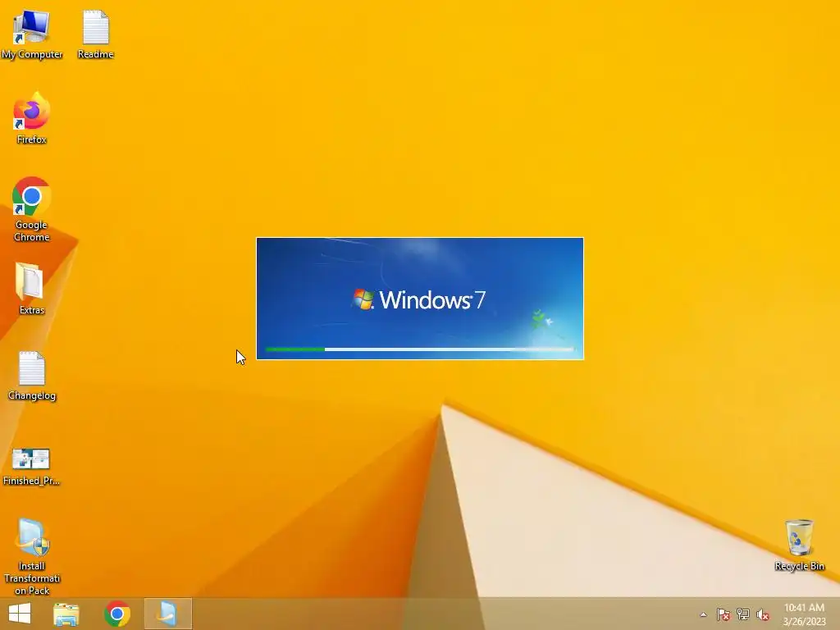This screenshot has width=840, height=630.
Task: Select the Finished_Pr... image file
Action: 31,467
